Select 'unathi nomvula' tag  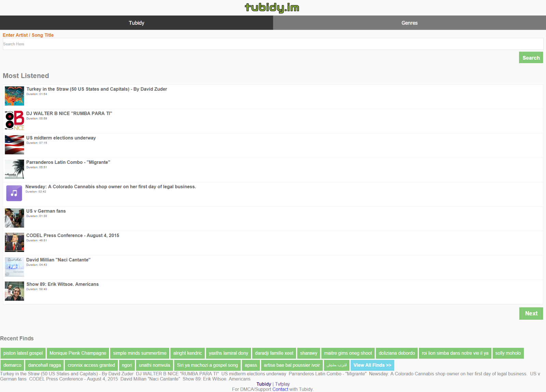coord(155,365)
